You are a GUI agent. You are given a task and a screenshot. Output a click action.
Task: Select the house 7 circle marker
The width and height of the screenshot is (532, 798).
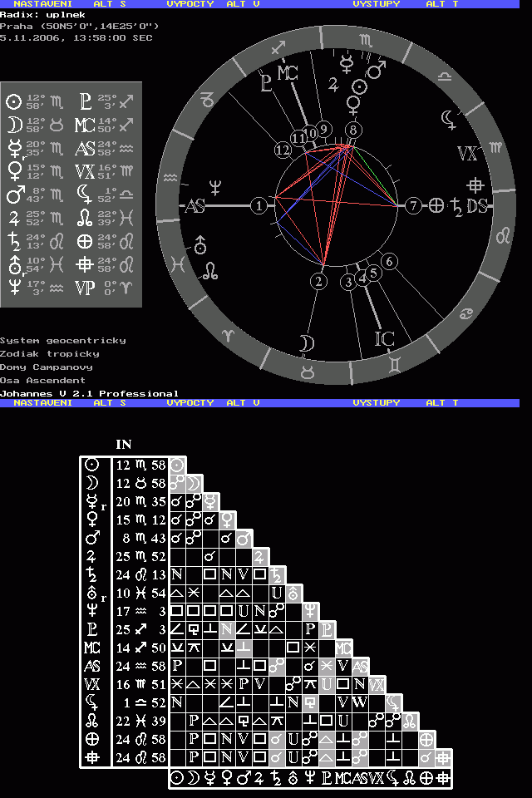pos(413,205)
